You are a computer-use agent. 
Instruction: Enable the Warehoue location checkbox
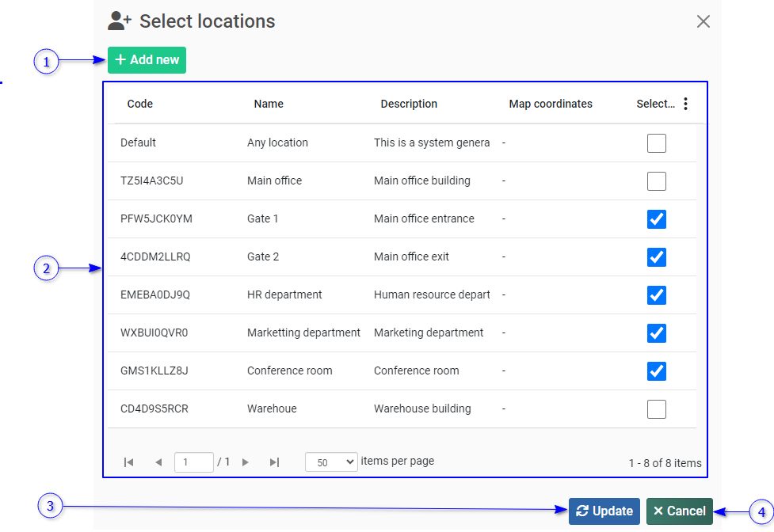click(x=656, y=409)
